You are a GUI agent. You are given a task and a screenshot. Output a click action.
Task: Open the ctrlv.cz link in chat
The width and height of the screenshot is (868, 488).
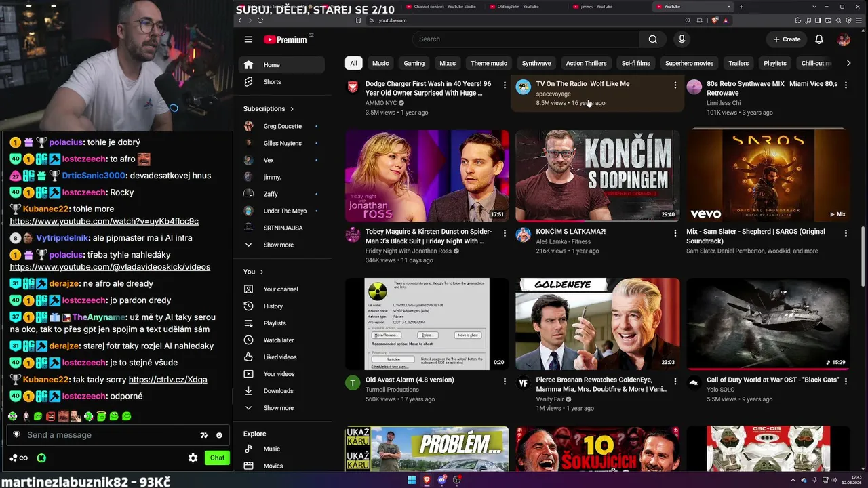[168, 380]
